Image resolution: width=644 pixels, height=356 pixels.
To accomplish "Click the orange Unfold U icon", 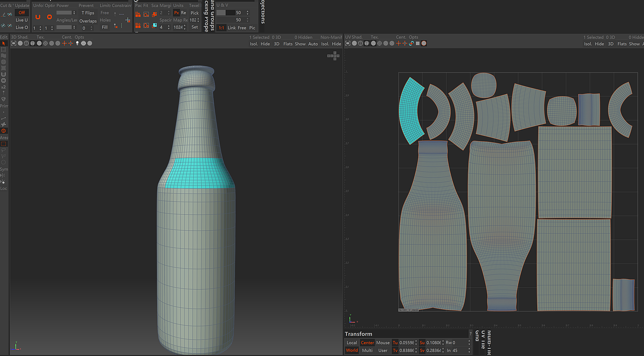I will [x=38, y=17].
